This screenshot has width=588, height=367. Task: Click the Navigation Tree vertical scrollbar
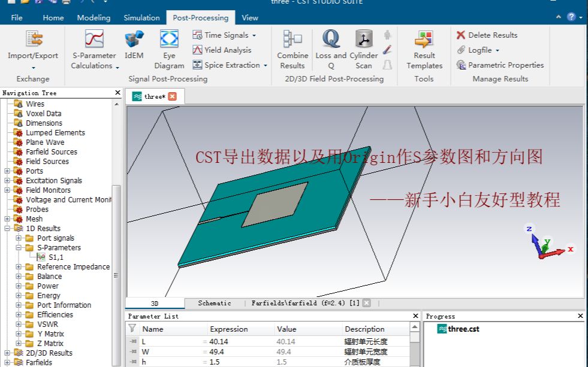point(116,275)
